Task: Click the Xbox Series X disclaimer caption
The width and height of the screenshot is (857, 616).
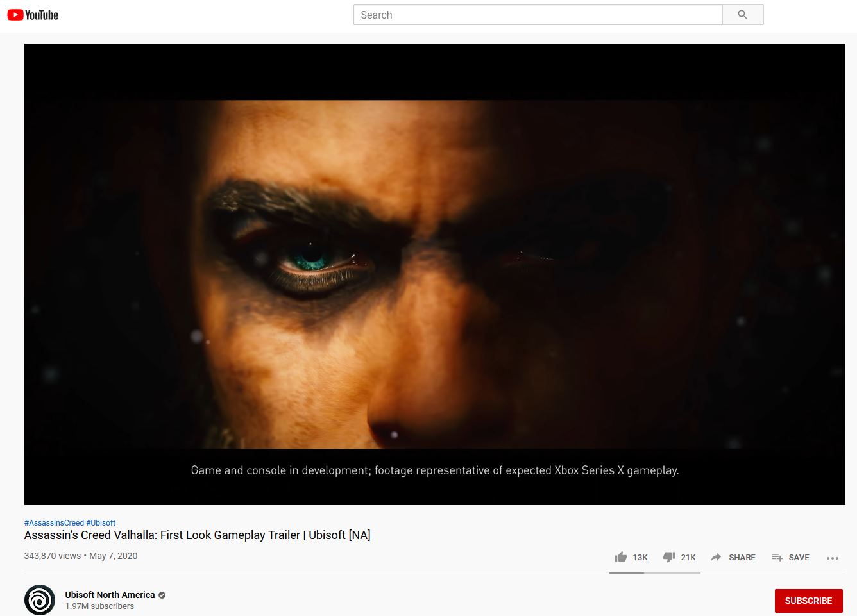Action: (x=435, y=470)
